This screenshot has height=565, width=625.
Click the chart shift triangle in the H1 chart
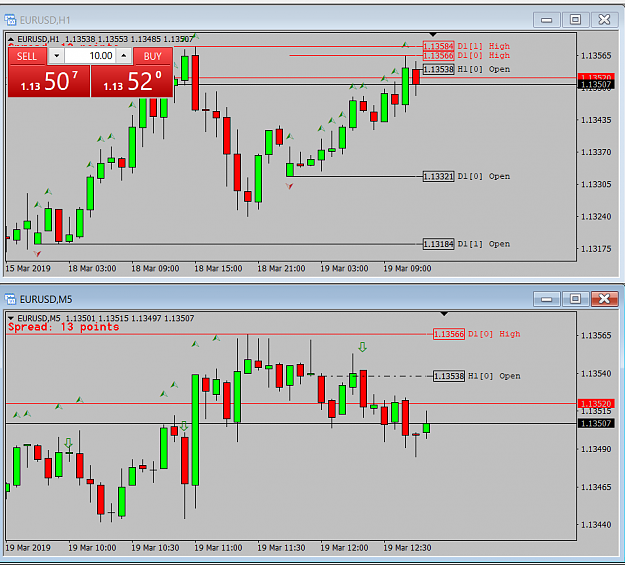pyautogui.click(x=433, y=35)
